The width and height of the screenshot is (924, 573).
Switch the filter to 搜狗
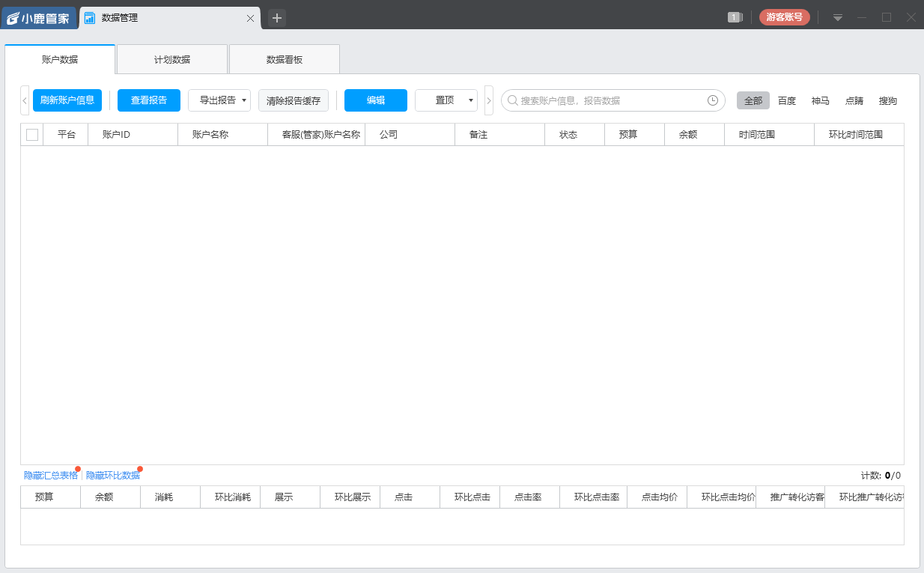pyautogui.click(x=887, y=100)
